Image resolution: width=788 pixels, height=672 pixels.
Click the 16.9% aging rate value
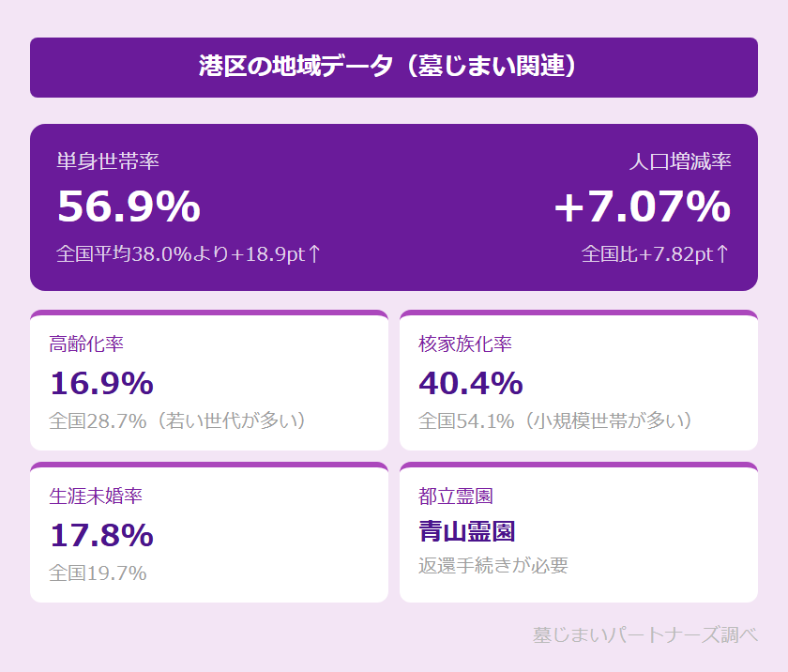(x=101, y=383)
